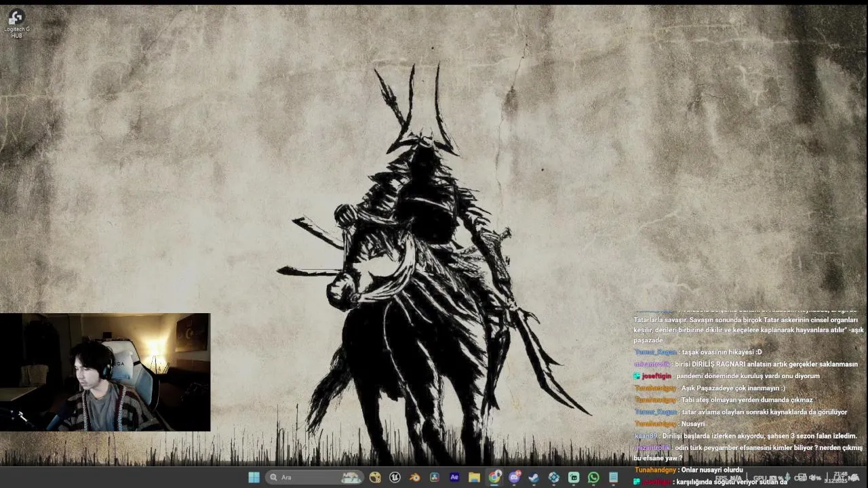This screenshot has height=488, width=868.
Task: Open DaVinci Resolve from the taskbar
Action: click(x=435, y=477)
